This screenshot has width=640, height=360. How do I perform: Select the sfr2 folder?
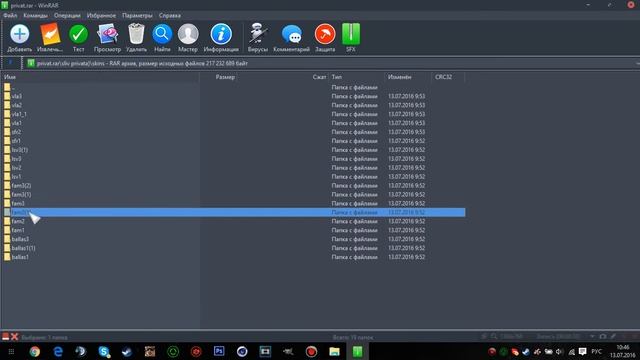click(x=233, y=132)
